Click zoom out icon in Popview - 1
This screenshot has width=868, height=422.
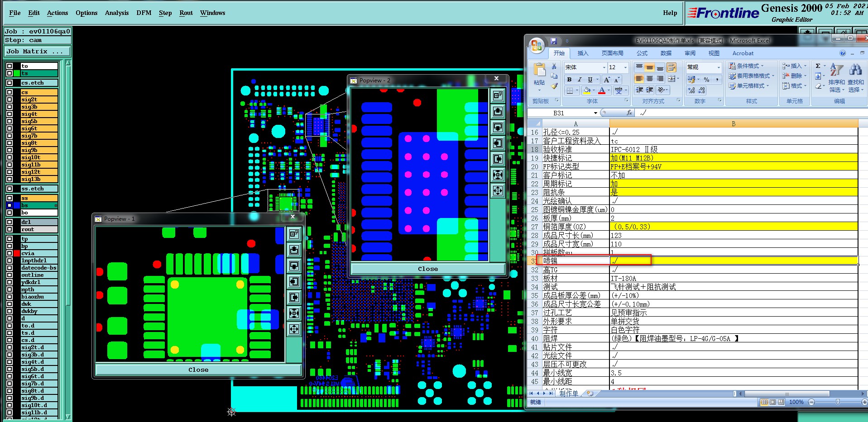pos(294,329)
